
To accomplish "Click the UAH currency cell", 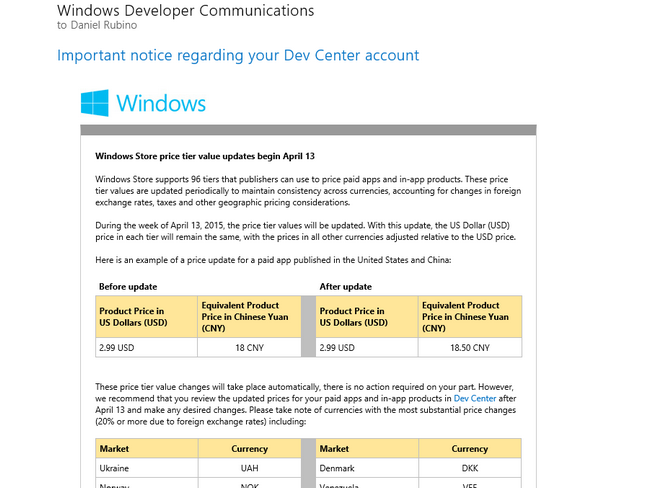I will (x=248, y=467).
